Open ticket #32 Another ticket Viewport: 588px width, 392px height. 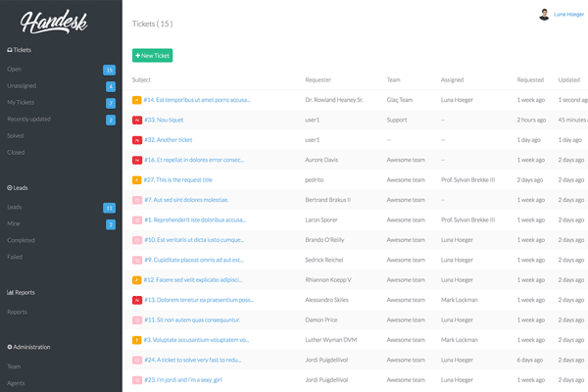[x=169, y=139]
